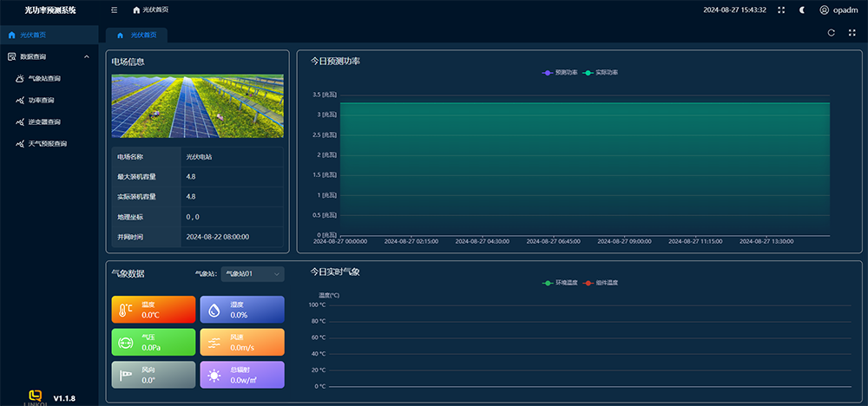Open the opadm user account menu
Image resolution: width=868 pixels, height=406 pixels.
[838, 10]
